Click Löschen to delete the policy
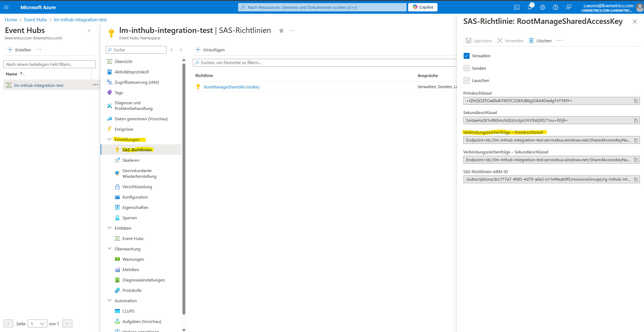The height and width of the screenshot is (332, 644). tap(540, 41)
